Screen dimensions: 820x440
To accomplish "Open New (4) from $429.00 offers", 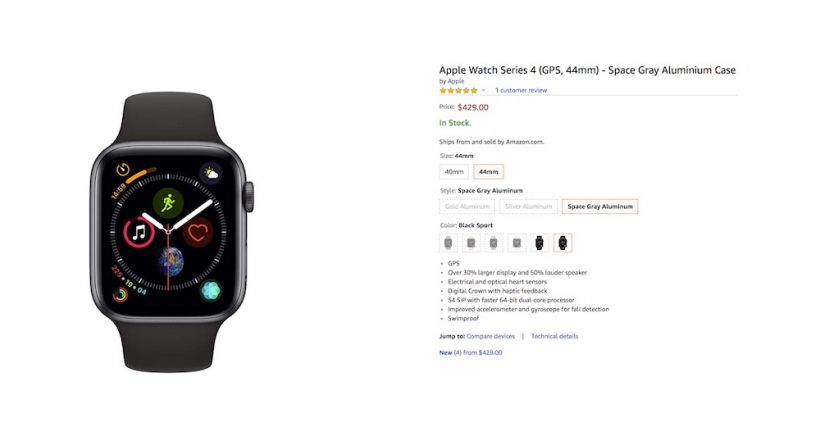I will tap(471, 353).
